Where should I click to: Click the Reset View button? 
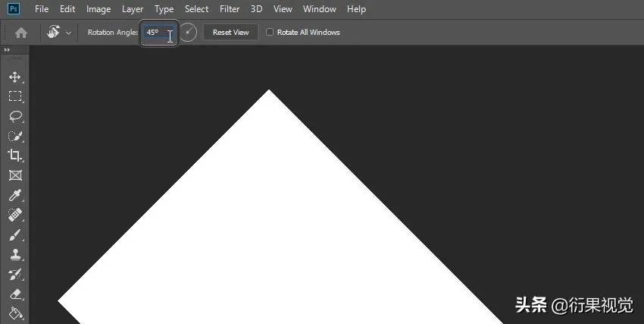coord(231,33)
